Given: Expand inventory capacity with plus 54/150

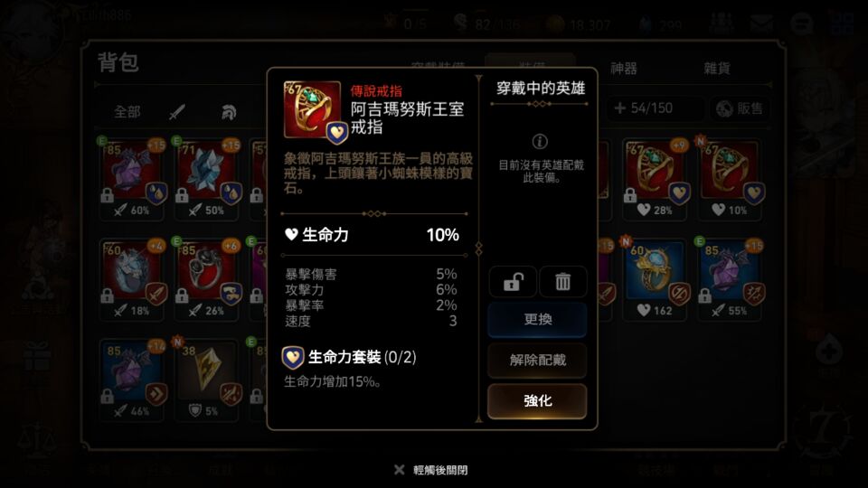Looking at the screenshot, I should (645, 108).
